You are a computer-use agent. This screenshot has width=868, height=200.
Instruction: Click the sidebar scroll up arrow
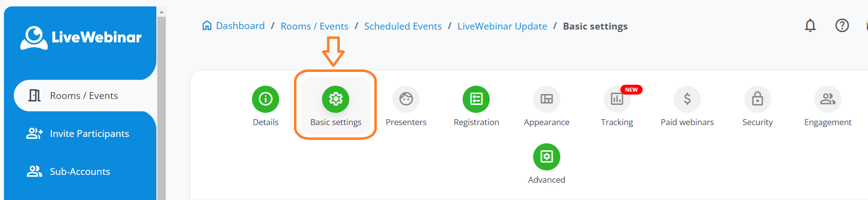pyautogui.click(x=161, y=12)
